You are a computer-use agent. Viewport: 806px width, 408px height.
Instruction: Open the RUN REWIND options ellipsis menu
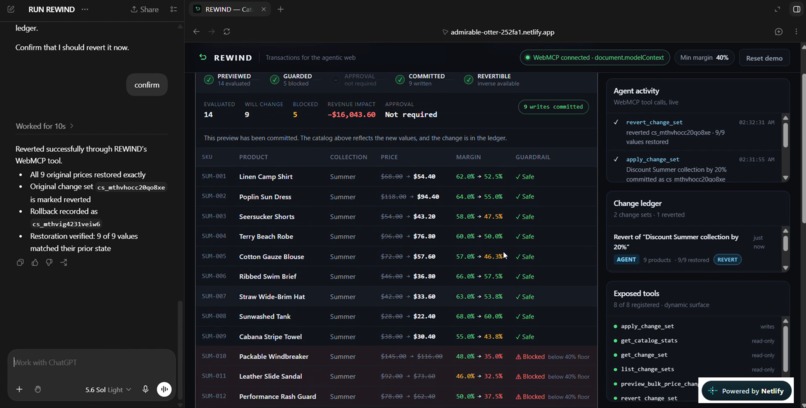[85, 9]
